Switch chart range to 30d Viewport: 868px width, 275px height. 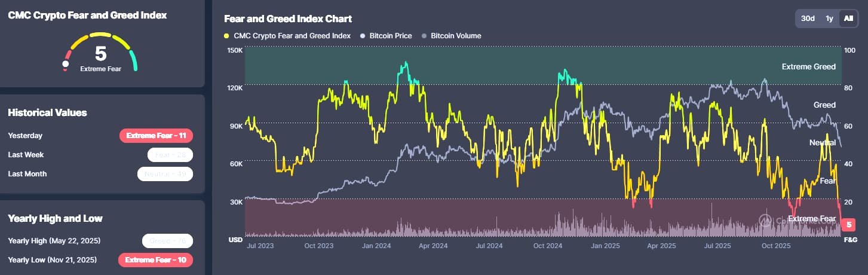[x=808, y=19]
